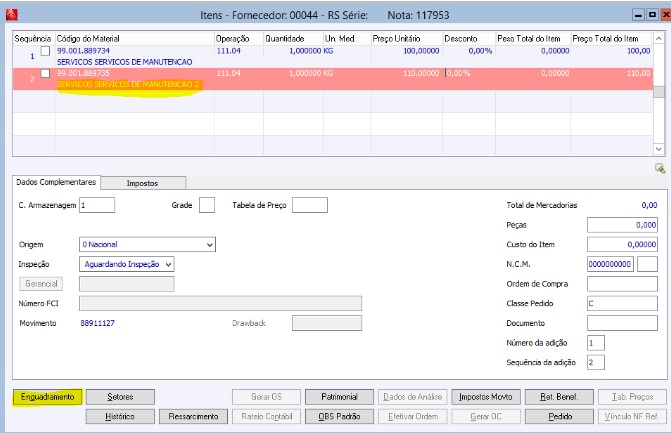Viewport: 671px width, 433px height.
Task: Open the Origem dropdown showing 0 Nacional
Action: [x=147, y=245]
